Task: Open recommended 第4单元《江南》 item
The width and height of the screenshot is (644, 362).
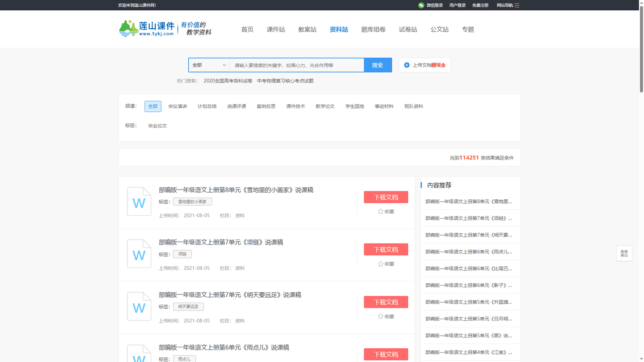Action: pyautogui.click(x=469, y=352)
